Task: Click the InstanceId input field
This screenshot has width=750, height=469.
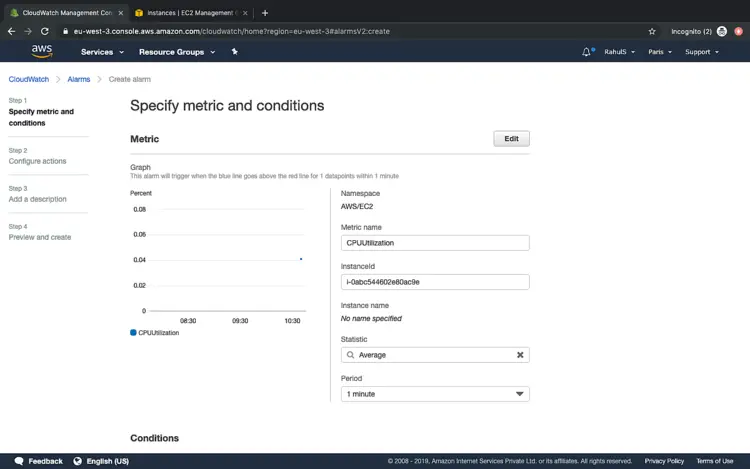Action: tap(435, 282)
